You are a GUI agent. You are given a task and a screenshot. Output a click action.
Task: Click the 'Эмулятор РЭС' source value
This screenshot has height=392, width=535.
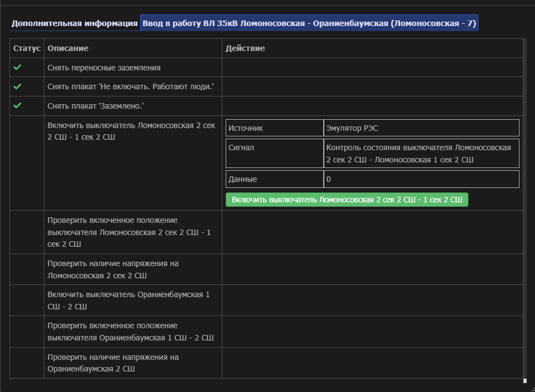coord(352,128)
